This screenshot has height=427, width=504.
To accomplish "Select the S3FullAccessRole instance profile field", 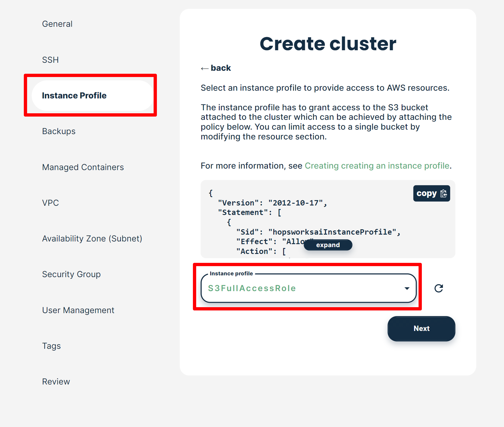I will [x=298, y=288].
